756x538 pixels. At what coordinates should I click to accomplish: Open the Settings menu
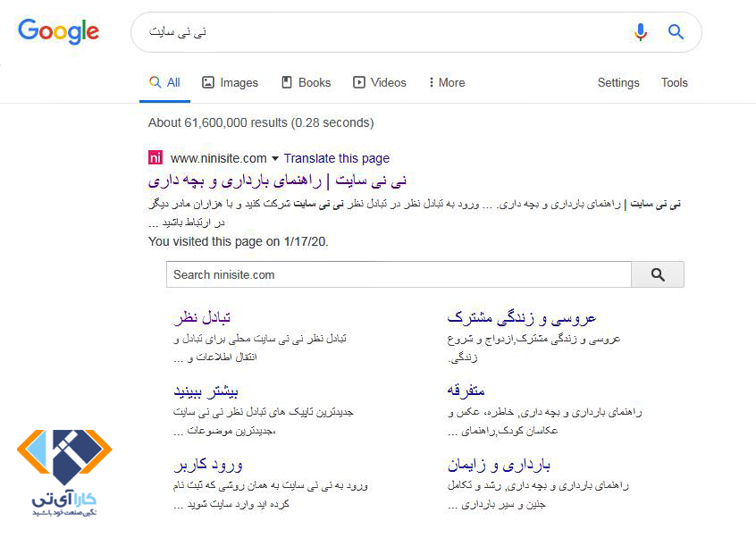(x=618, y=82)
